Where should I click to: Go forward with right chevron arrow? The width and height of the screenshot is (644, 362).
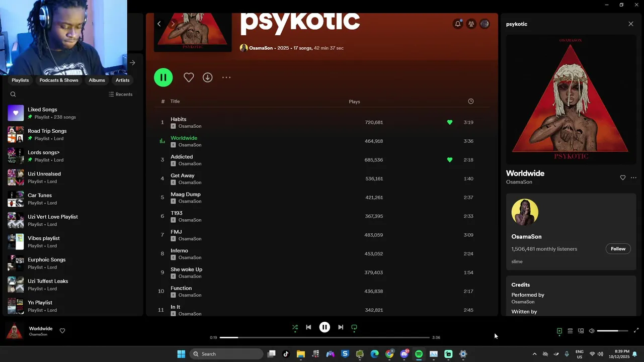(173, 24)
